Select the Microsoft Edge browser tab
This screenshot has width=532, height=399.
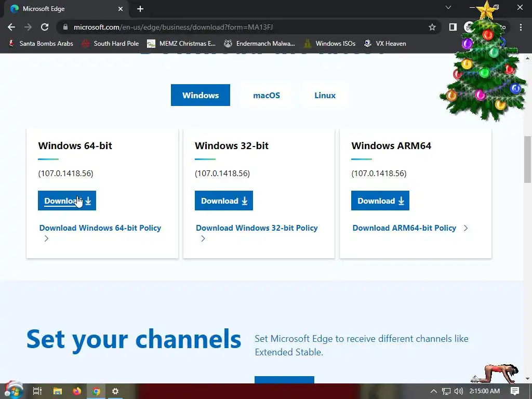coord(66,9)
